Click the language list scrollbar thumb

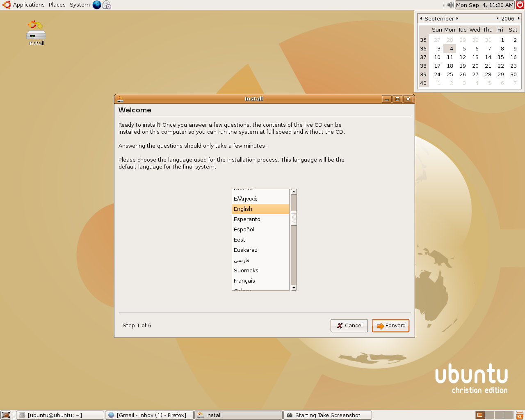[294, 218]
